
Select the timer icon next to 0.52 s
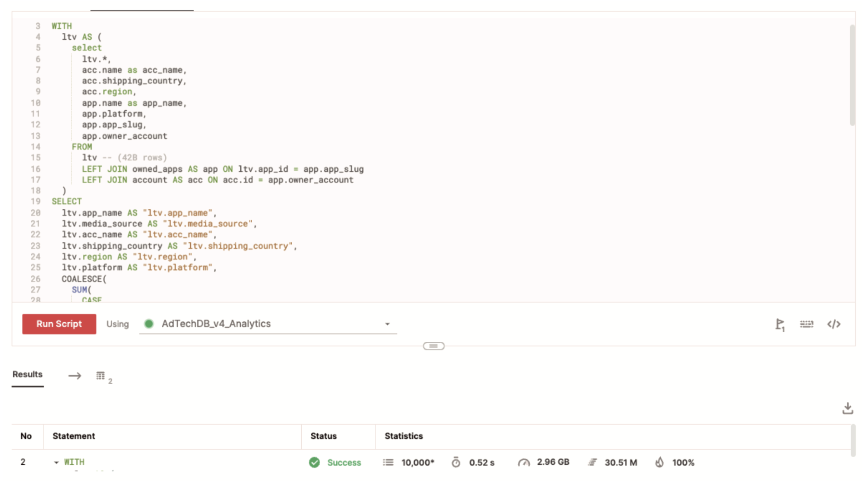pos(457,462)
